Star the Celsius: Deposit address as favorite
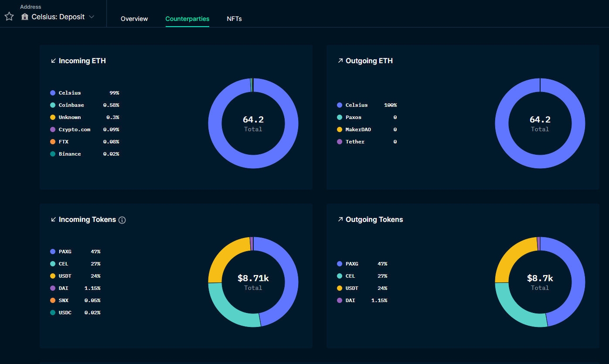The image size is (609, 364). coord(9,17)
